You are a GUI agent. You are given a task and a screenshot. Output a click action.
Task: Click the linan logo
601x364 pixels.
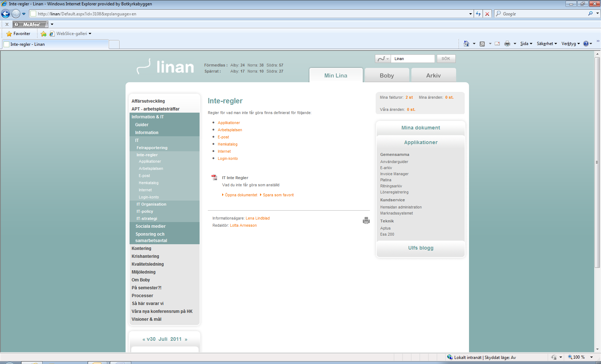tap(165, 66)
